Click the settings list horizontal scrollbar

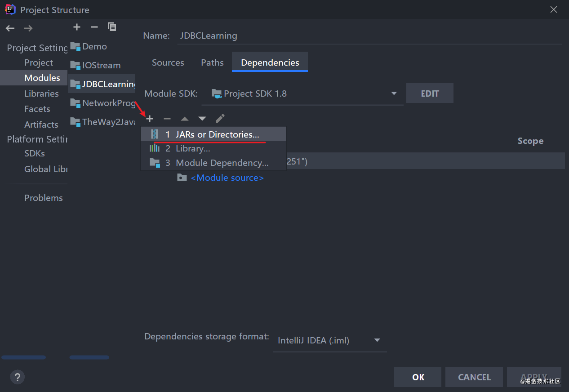(24, 357)
